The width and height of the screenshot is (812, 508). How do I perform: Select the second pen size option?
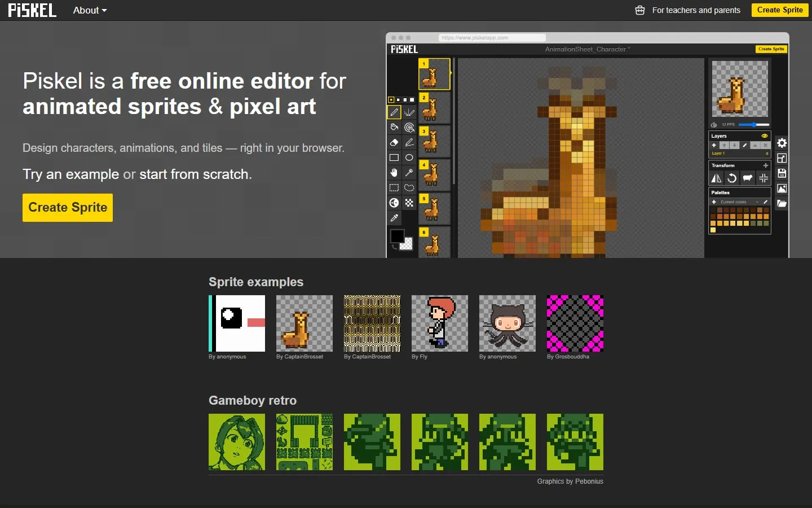tap(398, 100)
